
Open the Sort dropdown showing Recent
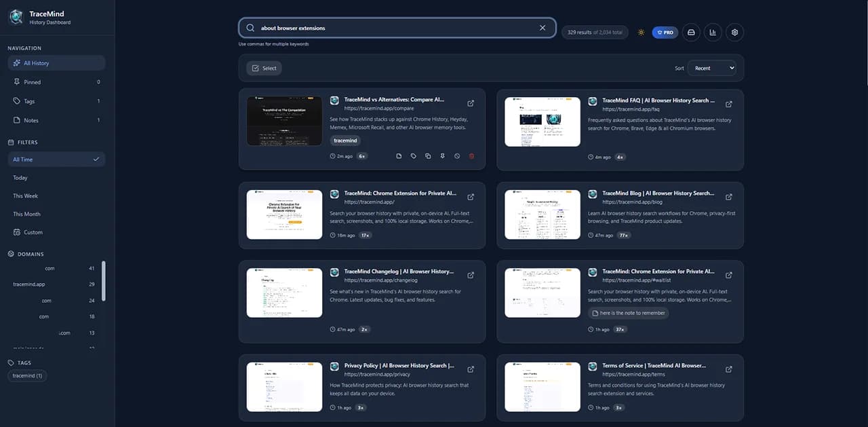(711, 68)
